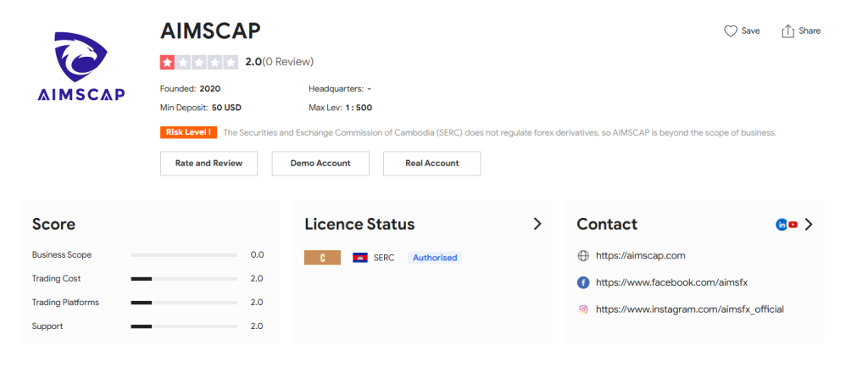Click the SERC risk warning sentence

[x=500, y=133]
